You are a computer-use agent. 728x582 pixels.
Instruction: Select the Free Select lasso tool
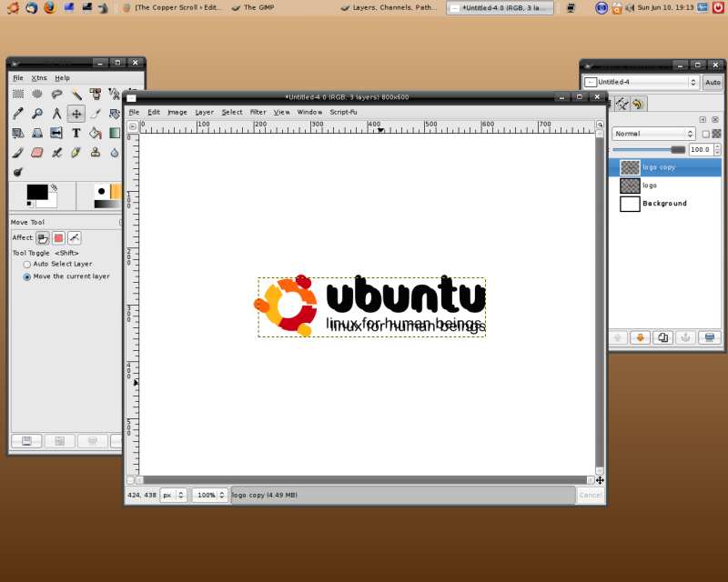pyautogui.click(x=56, y=95)
